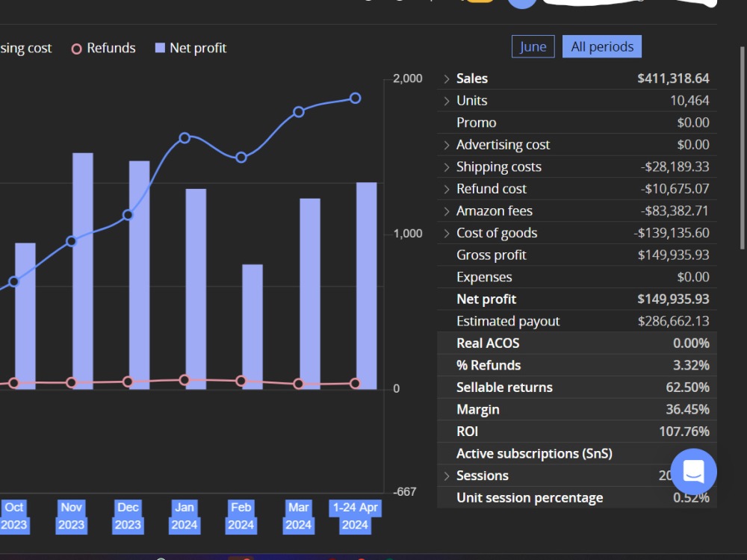Click the Net profit value $149,935.93

(673, 299)
